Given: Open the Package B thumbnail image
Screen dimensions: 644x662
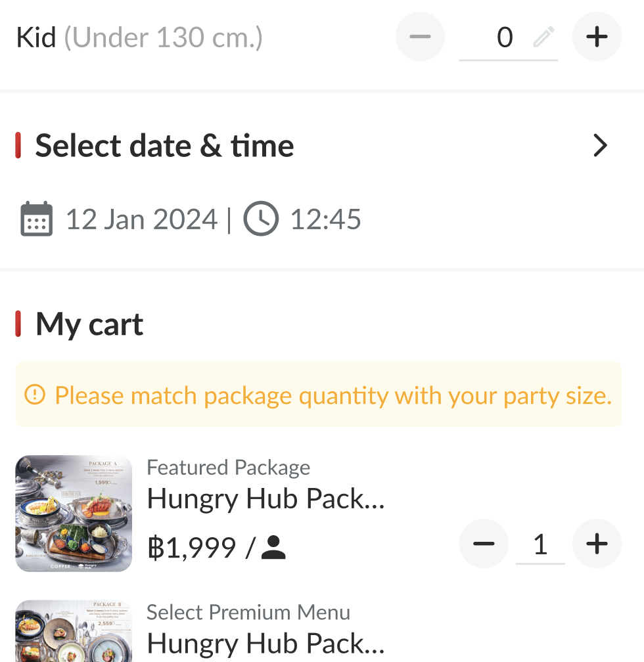Looking at the screenshot, I should (x=74, y=630).
